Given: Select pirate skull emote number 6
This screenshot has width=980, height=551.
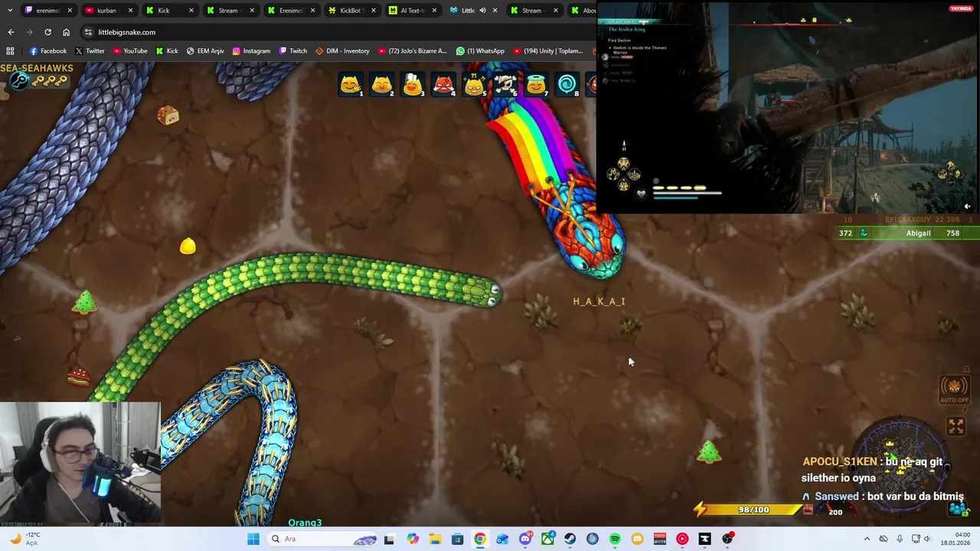Looking at the screenshot, I should tap(505, 85).
